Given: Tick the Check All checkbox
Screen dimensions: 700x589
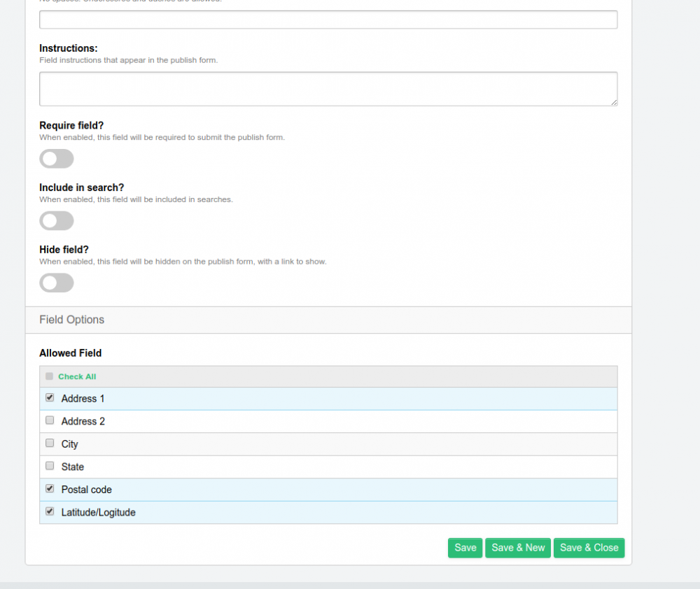Looking at the screenshot, I should click(49, 376).
